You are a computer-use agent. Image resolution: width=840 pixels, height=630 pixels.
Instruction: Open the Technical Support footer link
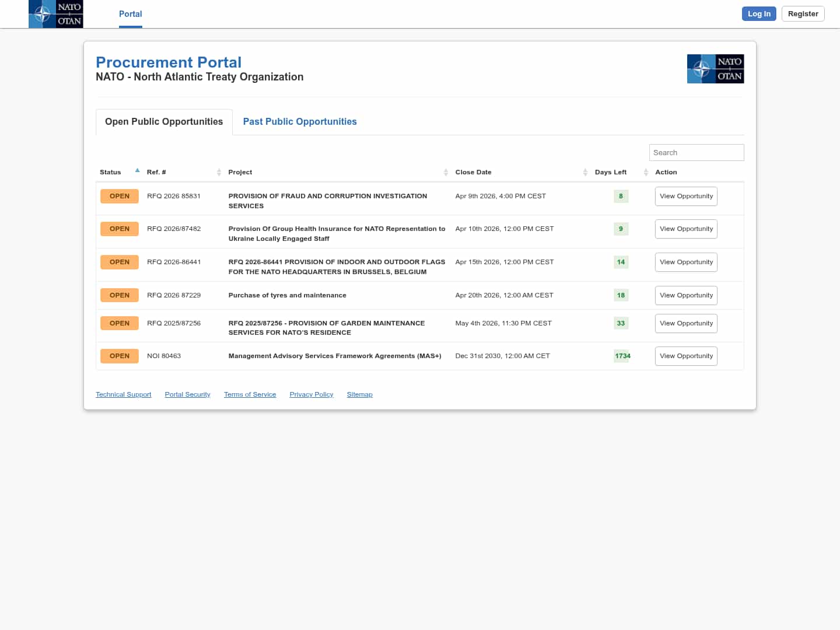coord(123,394)
